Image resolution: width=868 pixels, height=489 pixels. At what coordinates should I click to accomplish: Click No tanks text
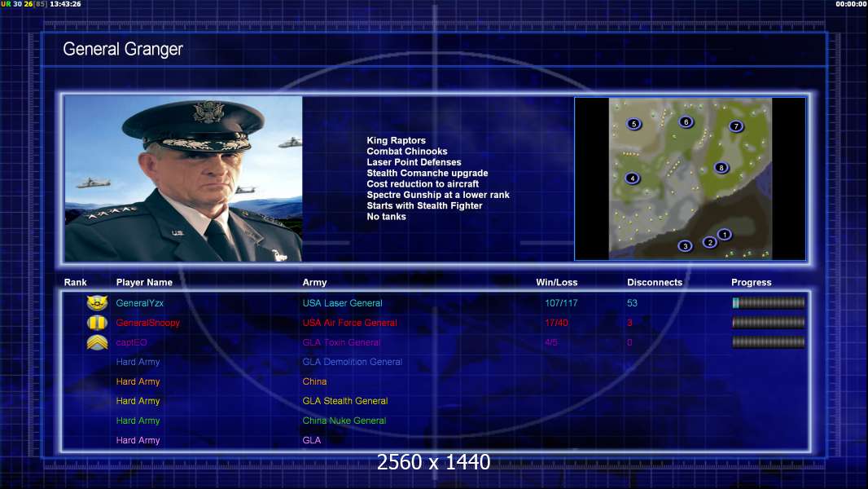pyautogui.click(x=386, y=217)
